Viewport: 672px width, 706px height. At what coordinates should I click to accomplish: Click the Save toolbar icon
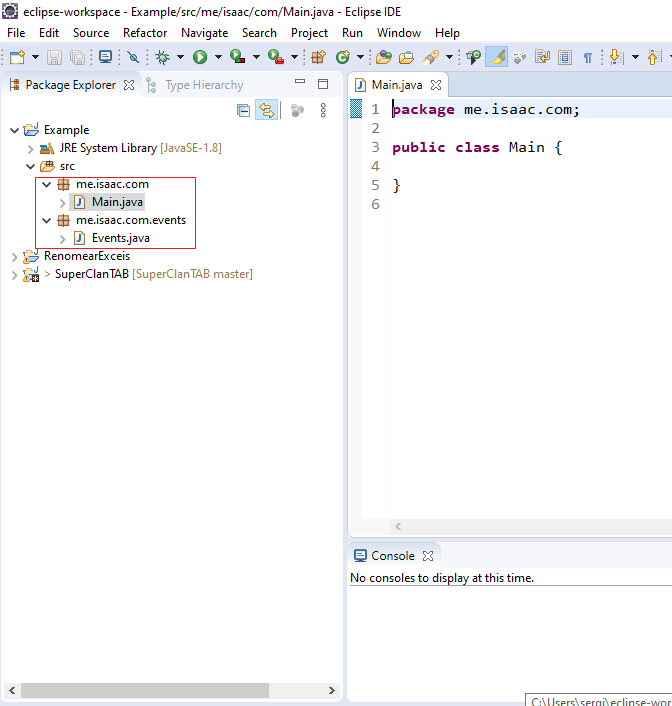click(54, 57)
